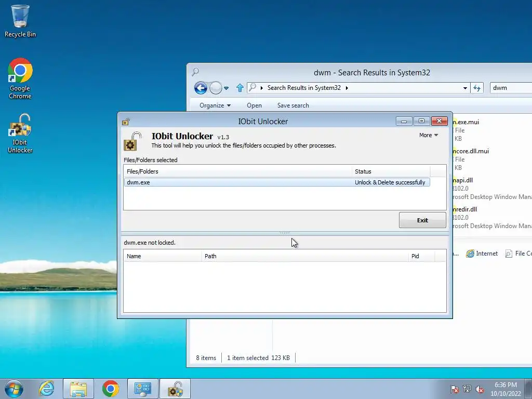Screen dimensions: 532x399
Task: Click the muted volume tray icon
Action: 480,389
